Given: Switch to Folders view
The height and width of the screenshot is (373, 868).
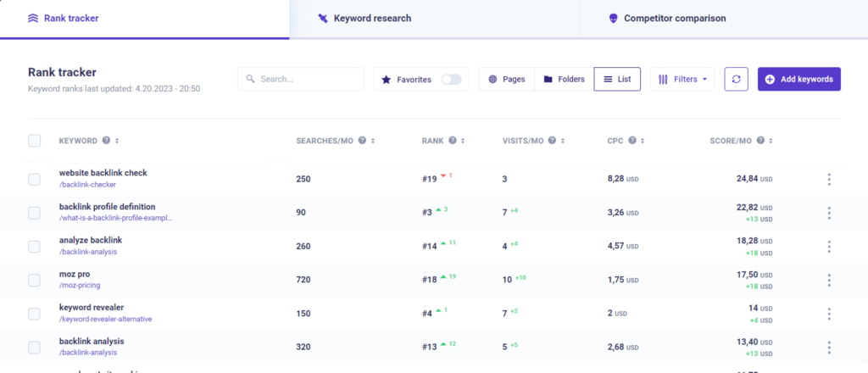Looking at the screenshot, I should point(564,79).
